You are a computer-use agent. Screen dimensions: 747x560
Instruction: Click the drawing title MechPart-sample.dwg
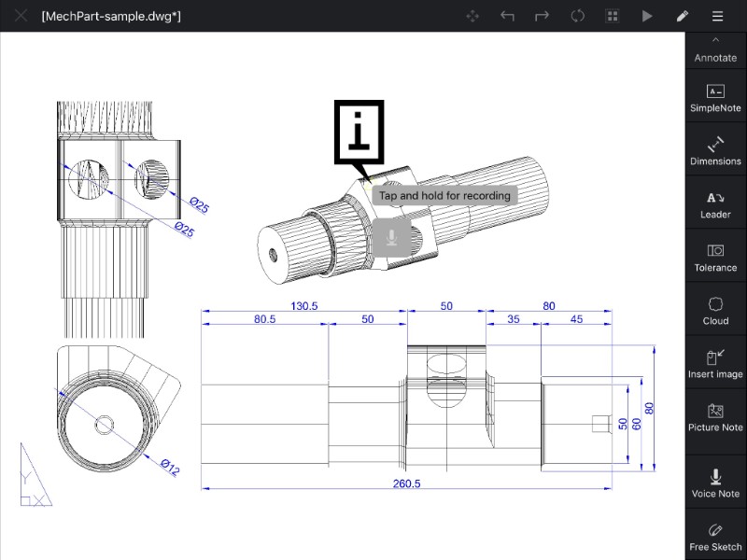[x=111, y=16]
